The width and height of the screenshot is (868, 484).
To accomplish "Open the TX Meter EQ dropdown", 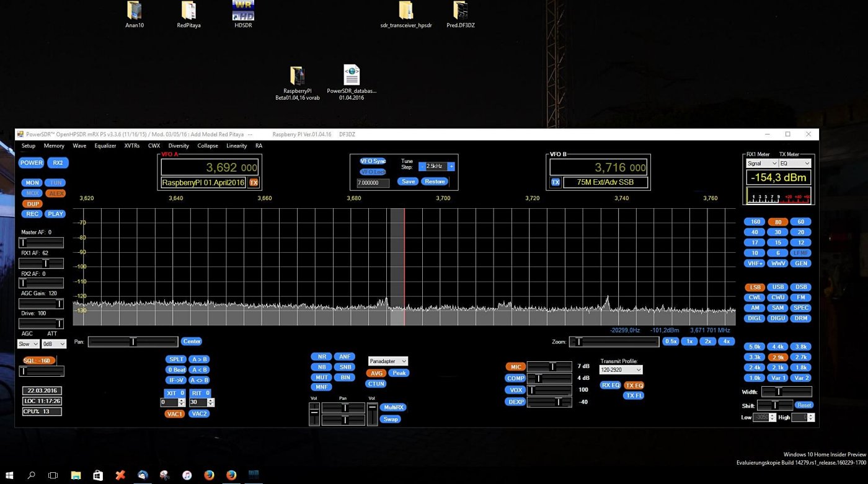I will [x=795, y=164].
